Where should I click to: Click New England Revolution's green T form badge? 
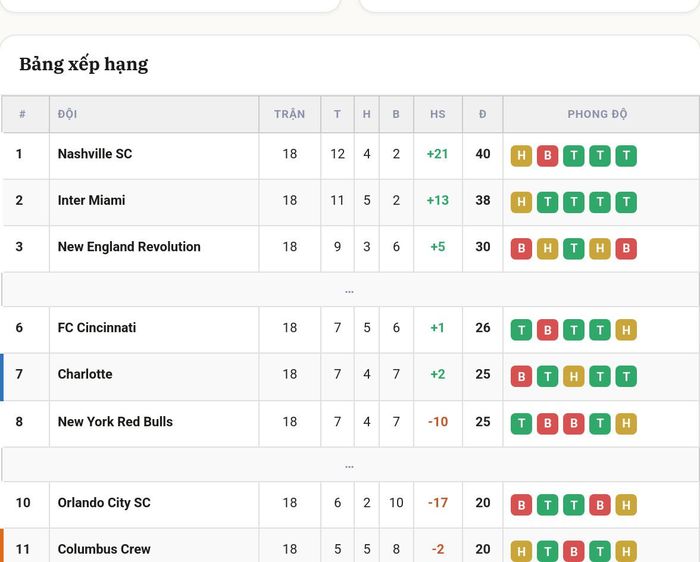(x=574, y=249)
